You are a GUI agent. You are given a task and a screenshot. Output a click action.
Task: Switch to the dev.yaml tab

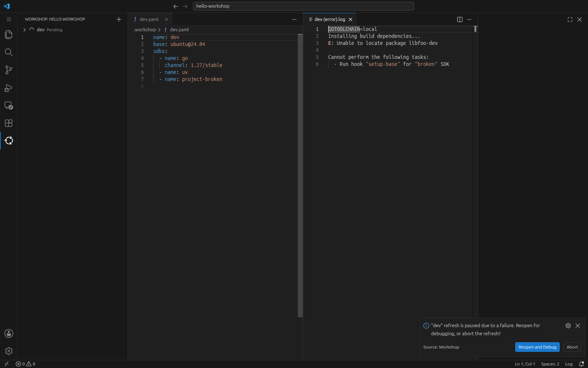[x=149, y=20]
